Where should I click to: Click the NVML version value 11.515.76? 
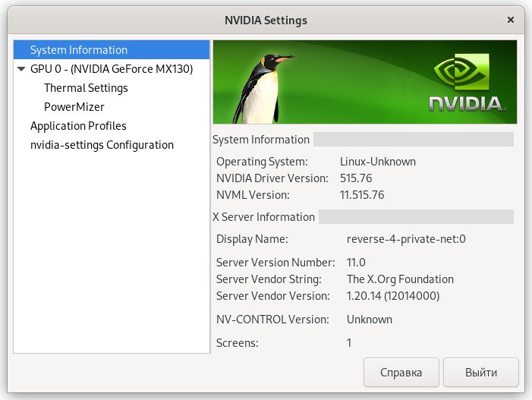point(362,195)
